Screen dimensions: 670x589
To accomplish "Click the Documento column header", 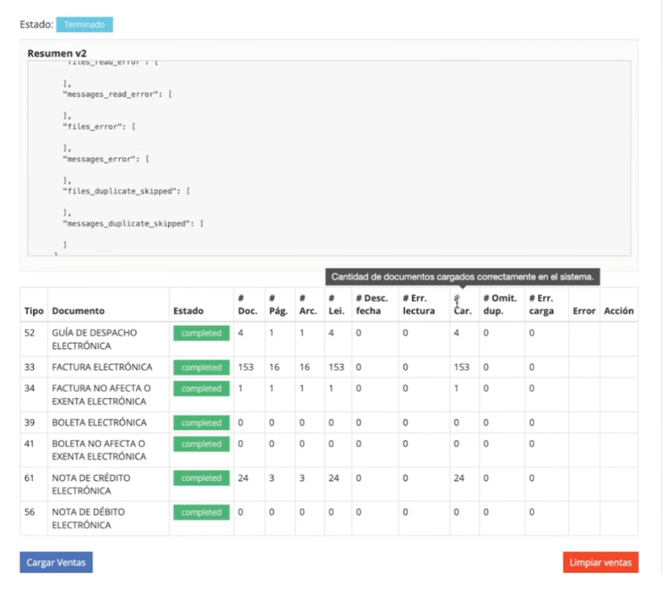I will click(78, 311).
